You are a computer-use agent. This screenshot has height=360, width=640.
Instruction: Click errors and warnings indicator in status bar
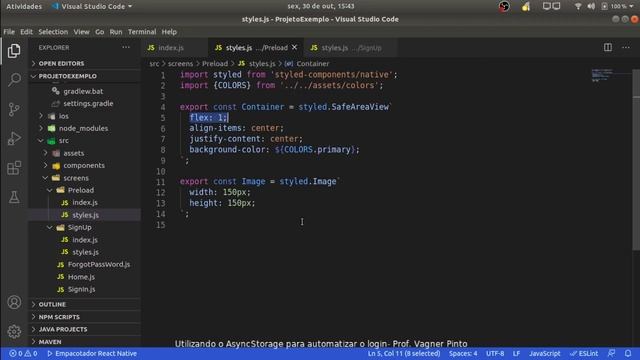[23, 353]
